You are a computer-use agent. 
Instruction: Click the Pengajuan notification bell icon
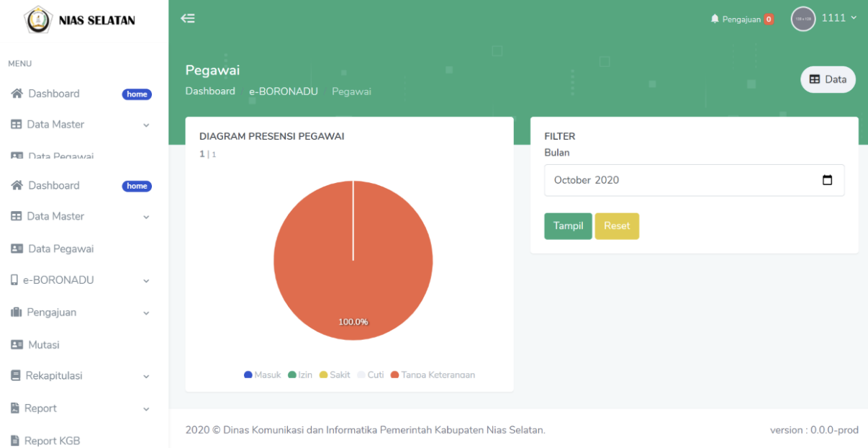coord(715,19)
